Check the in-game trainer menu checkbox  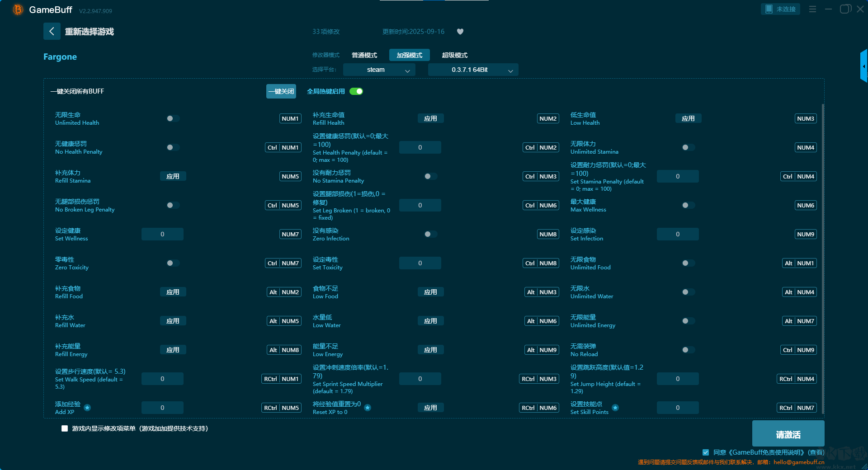click(65, 428)
